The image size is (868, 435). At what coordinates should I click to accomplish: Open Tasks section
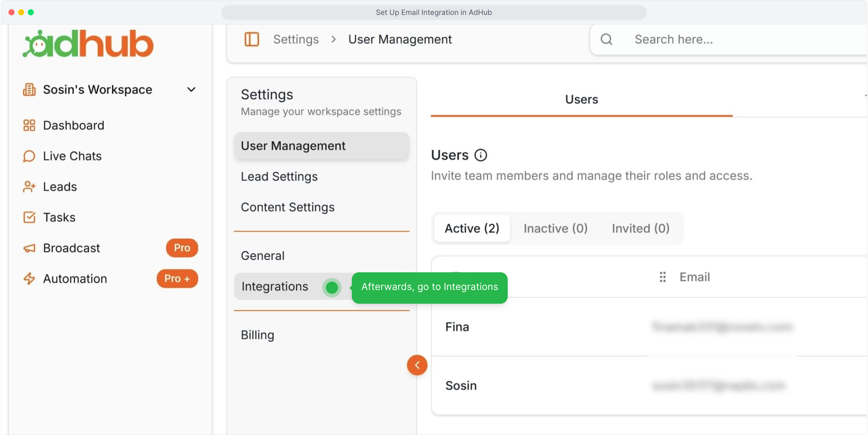point(59,217)
